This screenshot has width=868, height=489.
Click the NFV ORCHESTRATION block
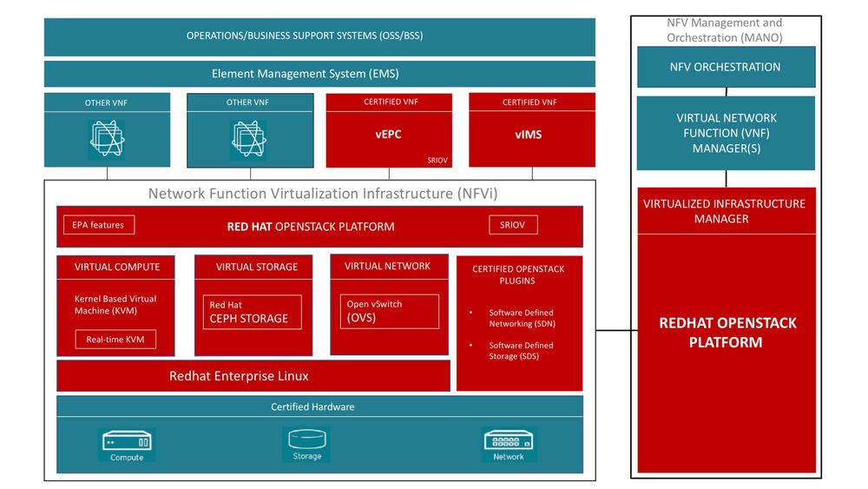click(726, 67)
